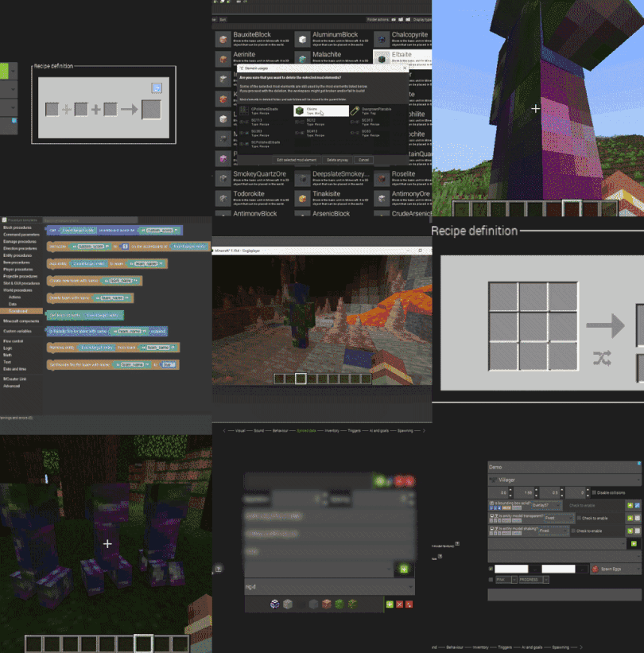Open the PROGRESS boss bar type dropdown
644x653 pixels.
point(533,580)
